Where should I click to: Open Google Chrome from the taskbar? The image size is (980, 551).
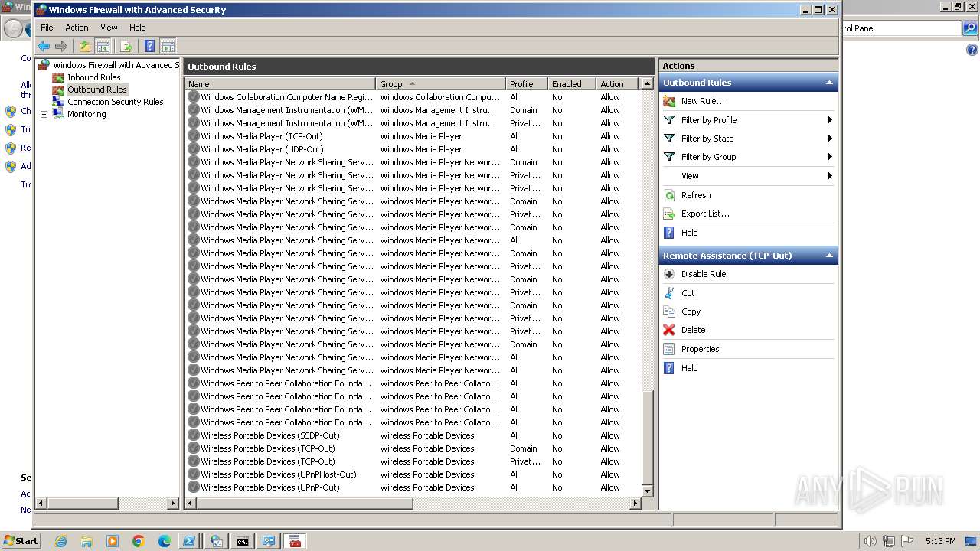pos(139,541)
